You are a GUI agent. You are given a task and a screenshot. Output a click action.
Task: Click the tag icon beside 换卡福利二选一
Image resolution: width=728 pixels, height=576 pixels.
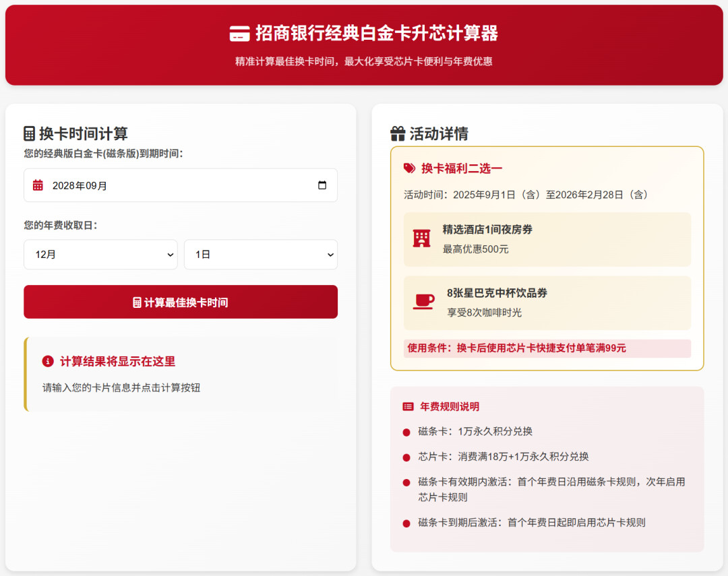409,168
